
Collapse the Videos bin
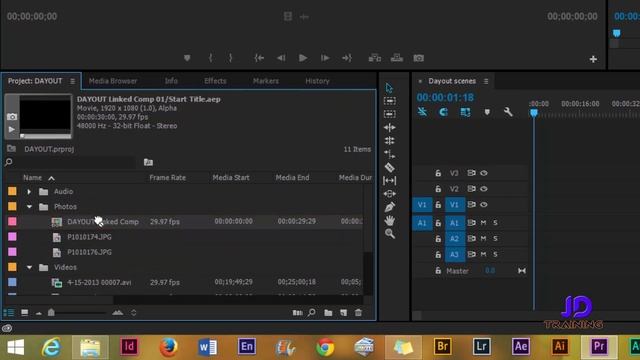click(29, 267)
